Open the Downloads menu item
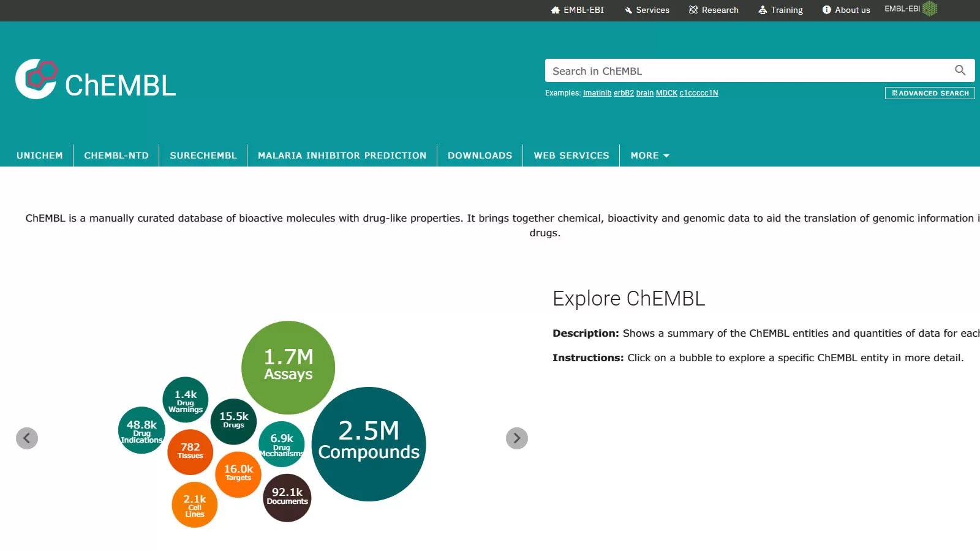Viewport: 980px width, 551px height. 480,156
